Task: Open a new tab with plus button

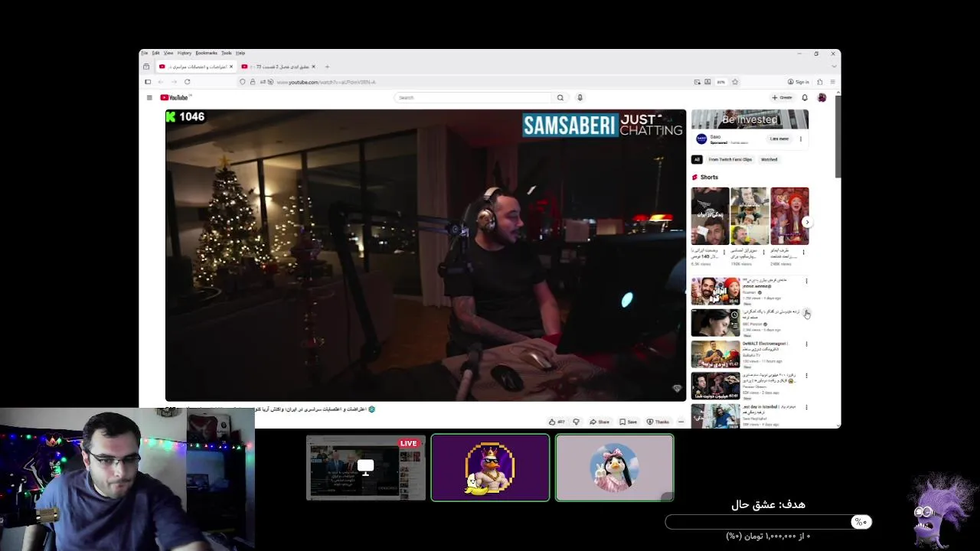Action: coord(327,67)
